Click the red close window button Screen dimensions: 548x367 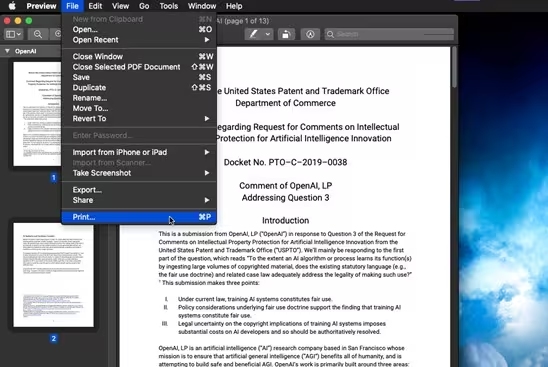(x=7, y=21)
